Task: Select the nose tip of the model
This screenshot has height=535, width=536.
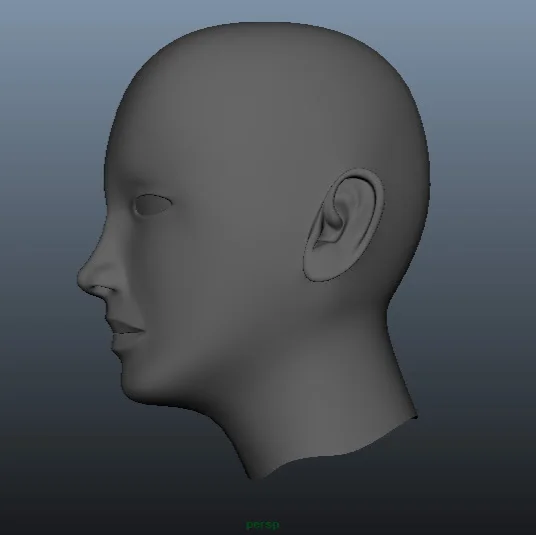Action: click(x=83, y=278)
